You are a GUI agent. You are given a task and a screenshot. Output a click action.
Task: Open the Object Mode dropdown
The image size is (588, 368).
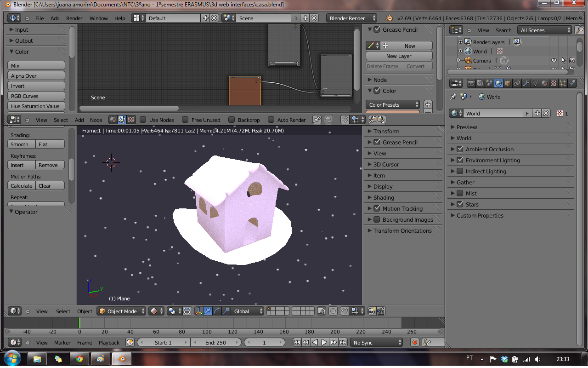pyautogui.click(x=122, y=311)
